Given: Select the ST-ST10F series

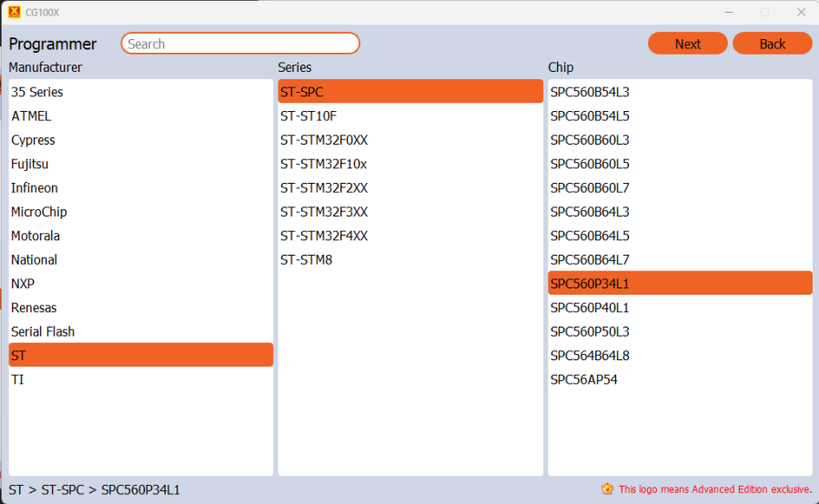Looking at the screenshot, I should click(308, 116).
